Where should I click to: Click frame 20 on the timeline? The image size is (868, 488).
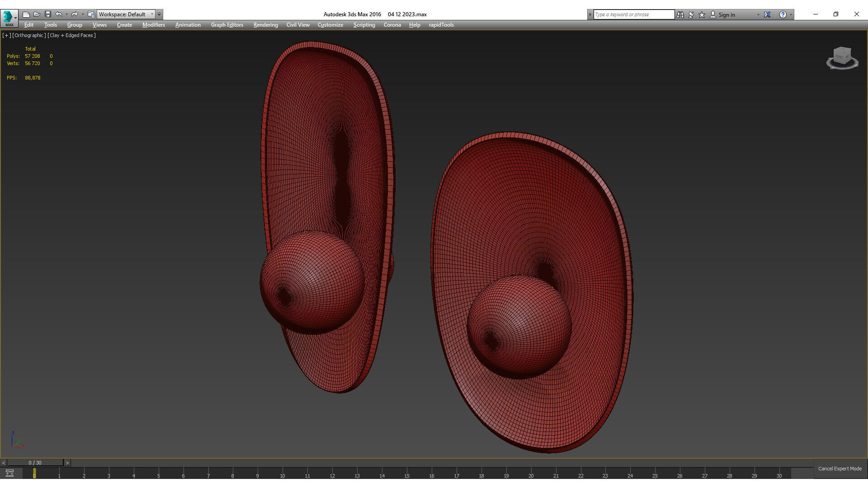(531, 475)
